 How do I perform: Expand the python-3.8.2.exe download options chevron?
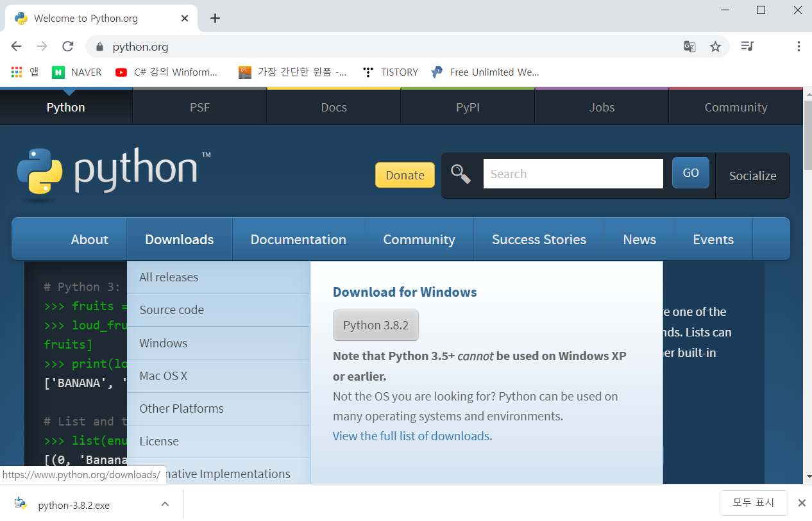[165, 504]
